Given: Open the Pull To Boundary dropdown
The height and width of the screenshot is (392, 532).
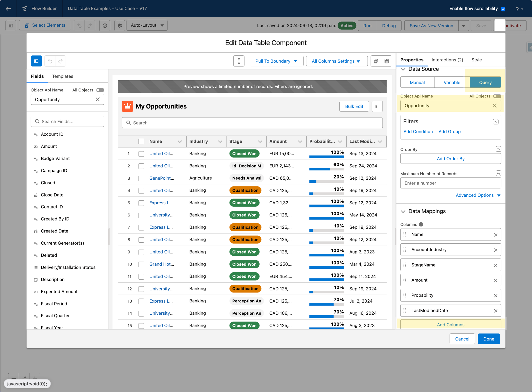Looking at the screenshot, I should pos(276,61).
